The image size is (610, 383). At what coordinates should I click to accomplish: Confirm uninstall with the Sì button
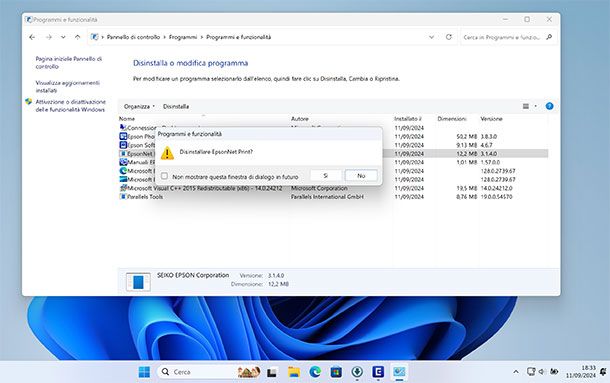pyautogui.click(x=326, y=176)
